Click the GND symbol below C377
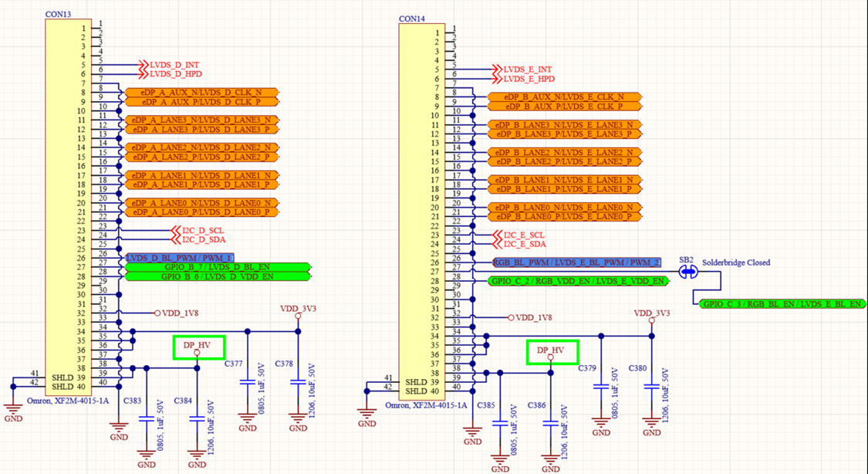 (x=248, y=422)
